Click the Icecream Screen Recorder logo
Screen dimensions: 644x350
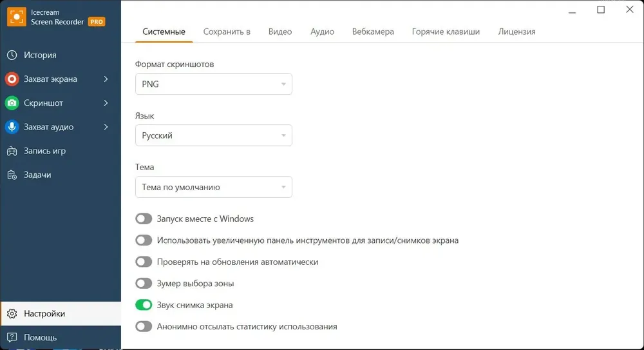(x=17, y=16)
